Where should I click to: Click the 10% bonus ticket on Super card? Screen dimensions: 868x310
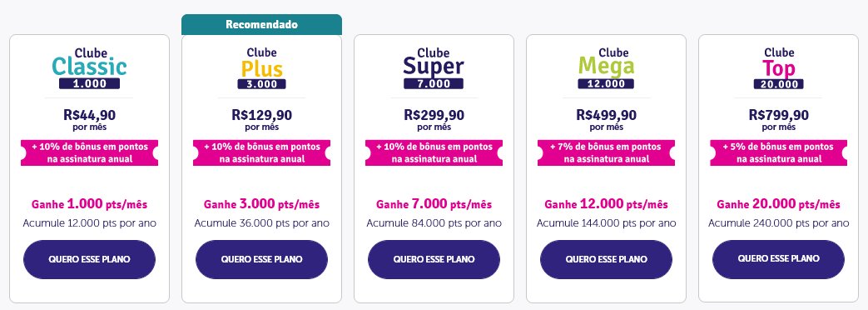coord(434,152)
